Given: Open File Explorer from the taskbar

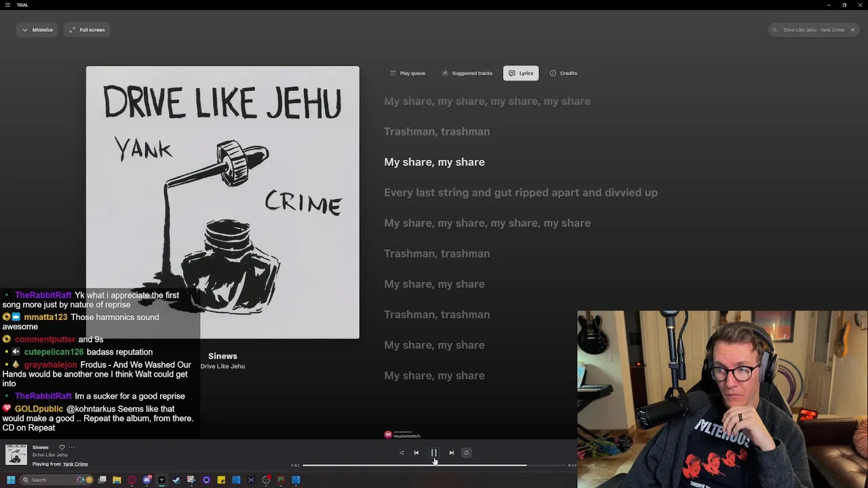Looking at the screenshot, I should click(117, 480).
